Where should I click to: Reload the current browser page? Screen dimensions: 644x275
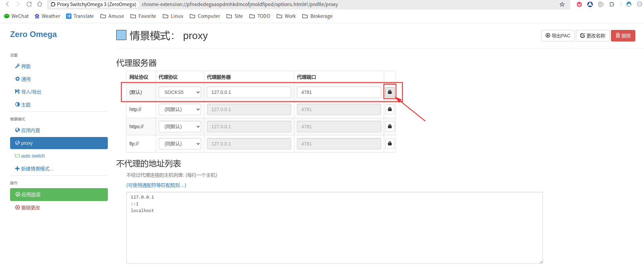click(29, 4)
